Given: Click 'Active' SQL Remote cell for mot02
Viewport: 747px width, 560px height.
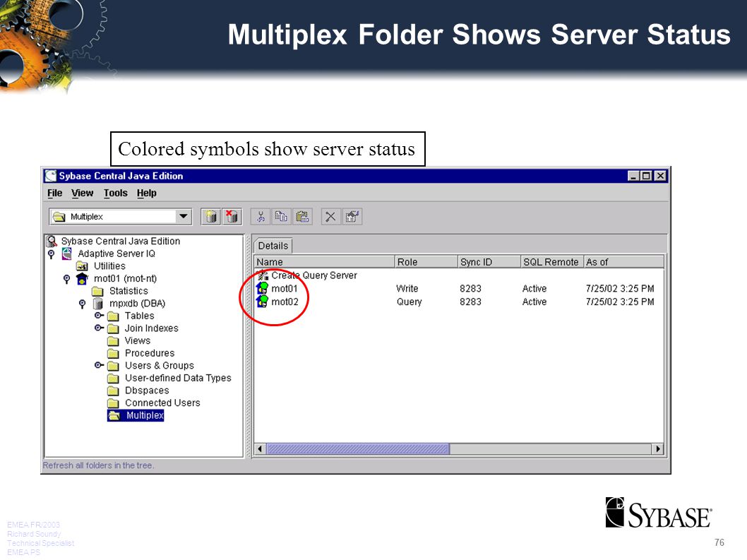Looking at the screenshot, I should pyautogui.click(x=534, y=302).
